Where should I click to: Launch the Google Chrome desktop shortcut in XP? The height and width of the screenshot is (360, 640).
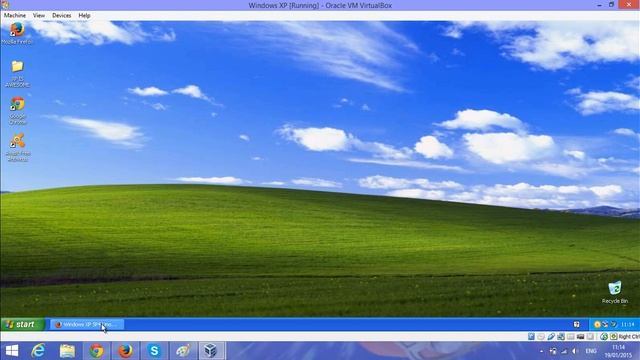[18, 110]
